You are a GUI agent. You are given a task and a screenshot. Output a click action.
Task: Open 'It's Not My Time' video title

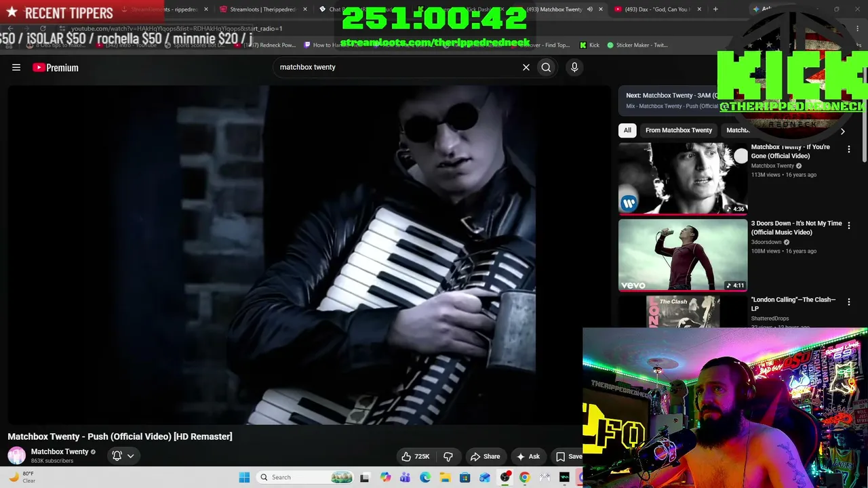click(x=796, y=228)
